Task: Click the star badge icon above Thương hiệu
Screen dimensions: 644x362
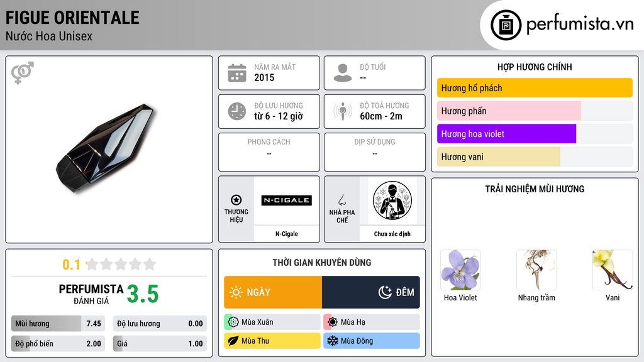Action: click(x=236, y=200)
